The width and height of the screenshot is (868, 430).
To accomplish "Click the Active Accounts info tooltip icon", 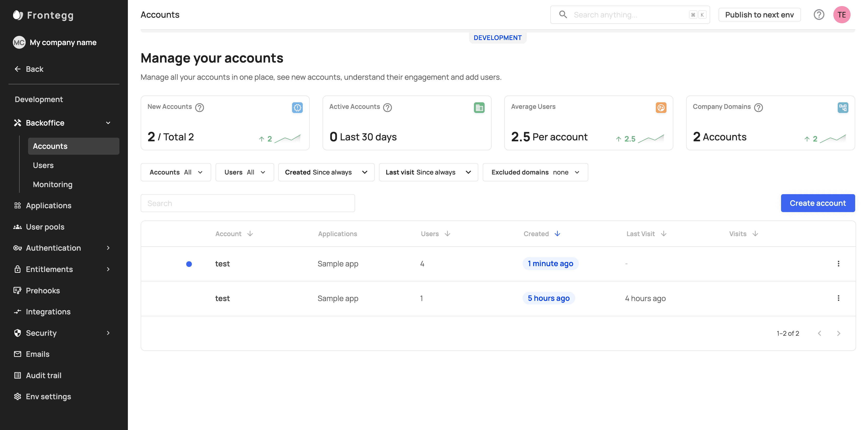I will [387, 107].
